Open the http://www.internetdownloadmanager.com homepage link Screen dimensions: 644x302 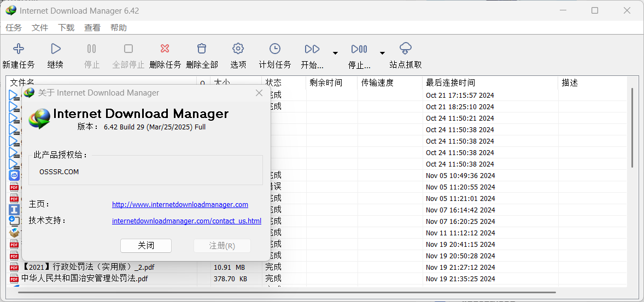pyautogui.click(x=180, y=204)
